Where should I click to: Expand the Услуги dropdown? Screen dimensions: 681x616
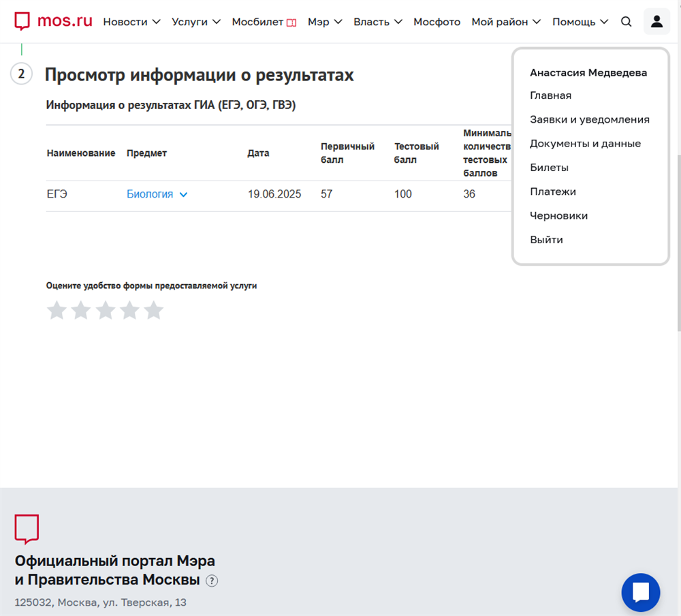(196, 22)
